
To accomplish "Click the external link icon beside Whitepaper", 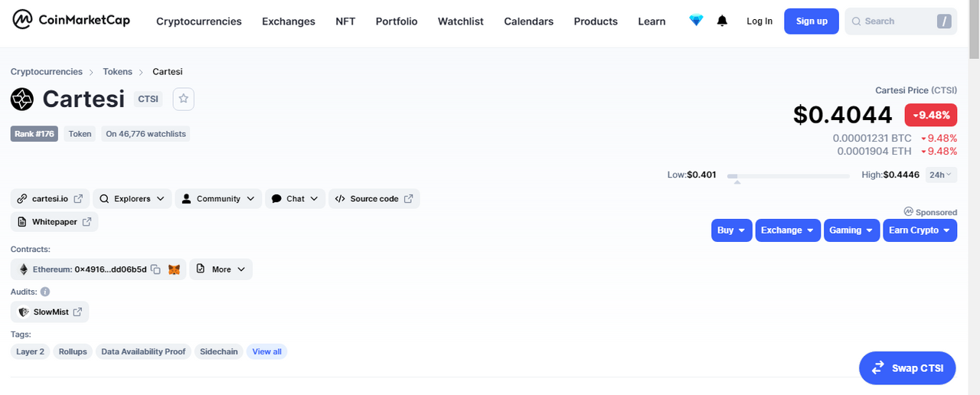I will (87, 222).
